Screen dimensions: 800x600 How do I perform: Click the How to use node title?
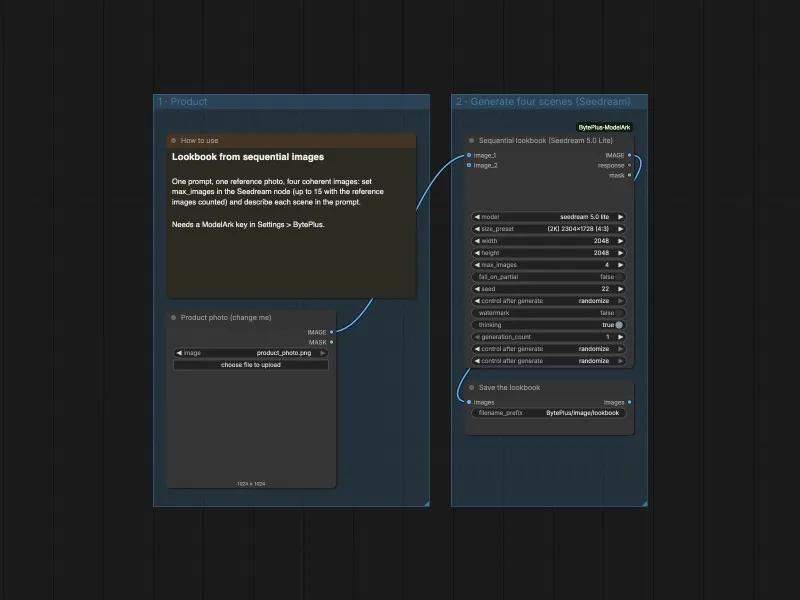pyautogui.click(x=199, y=140)
